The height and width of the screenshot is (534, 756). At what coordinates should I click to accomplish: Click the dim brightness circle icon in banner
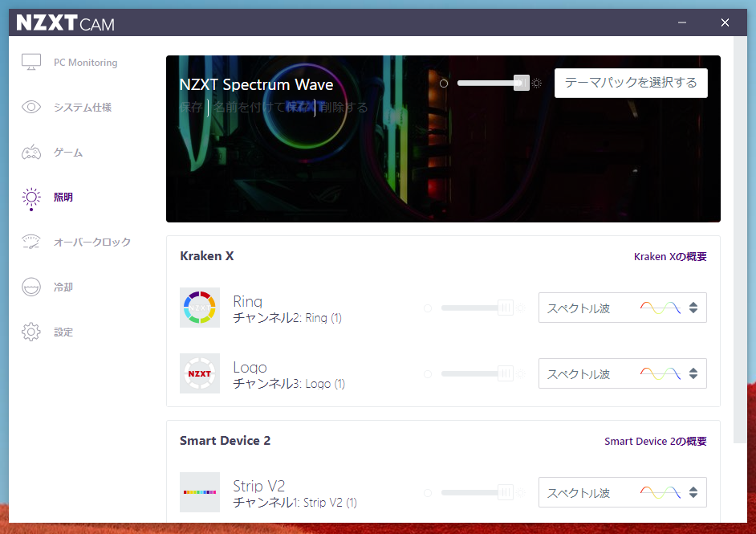click(444, 84)
